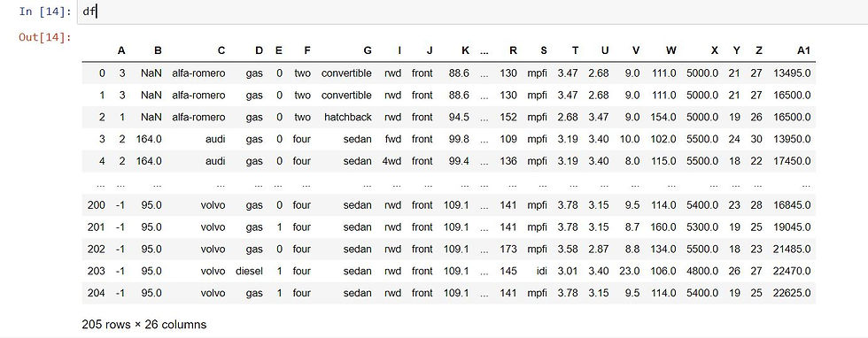Click the 205 rows × 26 columns summary

click(143, 325)
